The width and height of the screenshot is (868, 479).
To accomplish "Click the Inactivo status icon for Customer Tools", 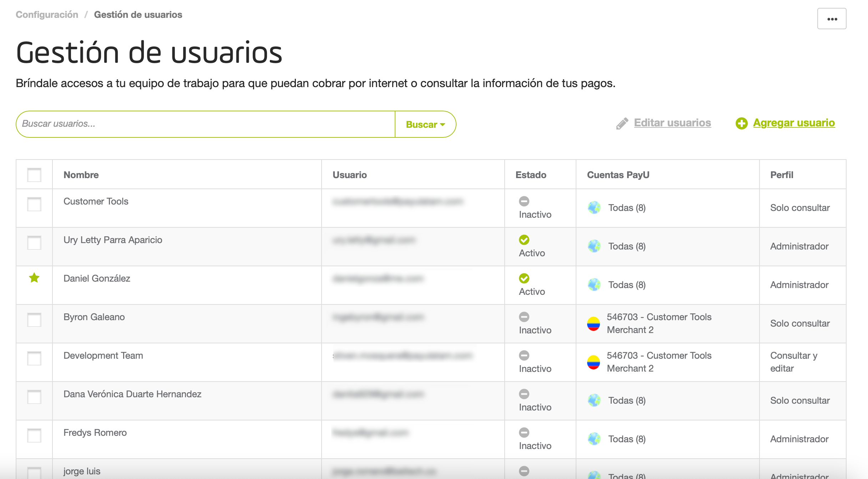I will point(524,201).
